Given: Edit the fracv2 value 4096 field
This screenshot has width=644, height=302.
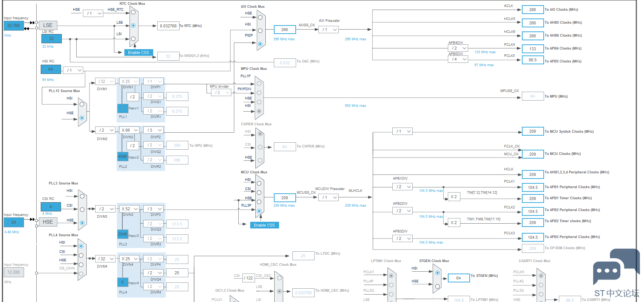Looking at the screenshot, I should (x=123, y=157).
